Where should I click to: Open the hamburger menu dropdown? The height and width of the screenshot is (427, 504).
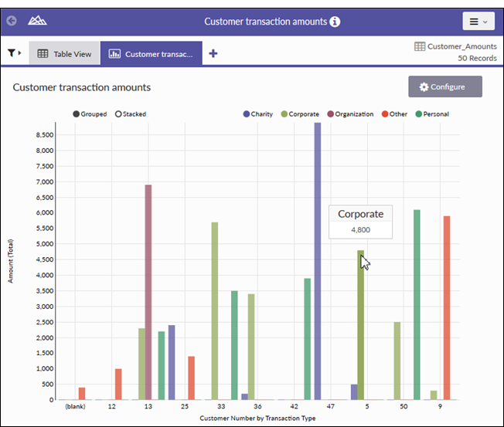pos(478,22)
